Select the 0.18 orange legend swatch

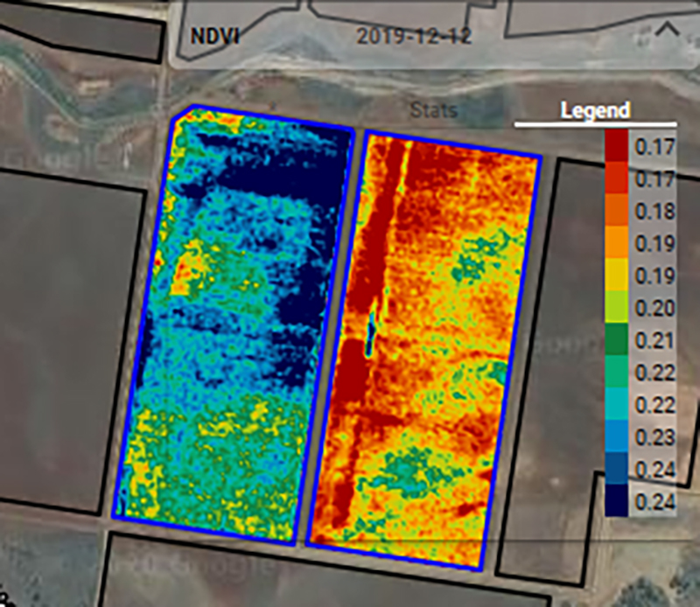(x=616, y=211)
